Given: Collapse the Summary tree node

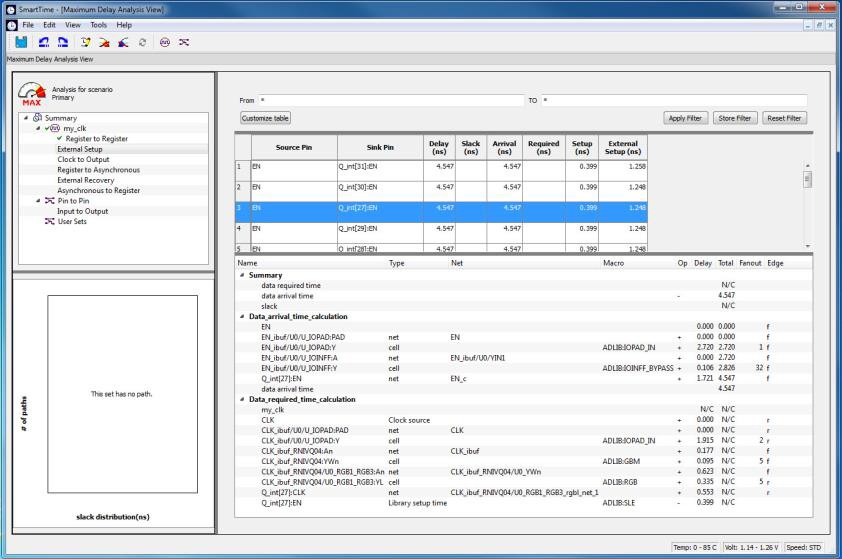Looking at the screenshot, I should click(x=27, y=118).
